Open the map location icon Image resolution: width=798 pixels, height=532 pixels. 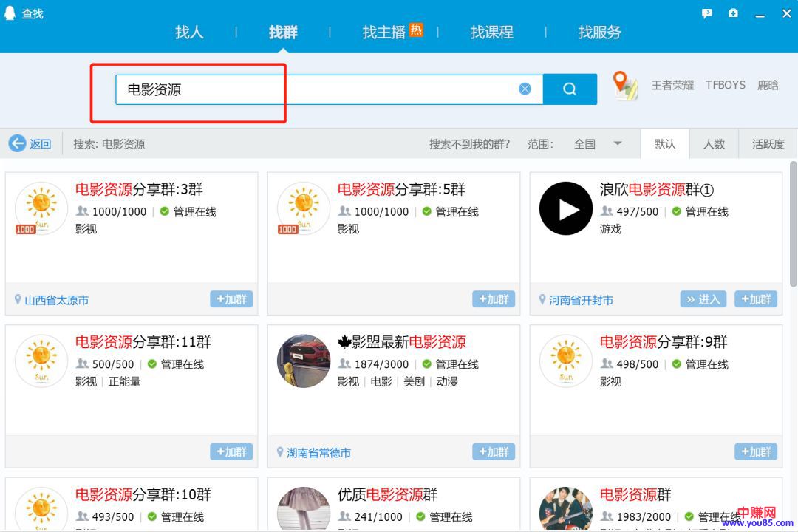pyautogui.click(x=625, y=86)
